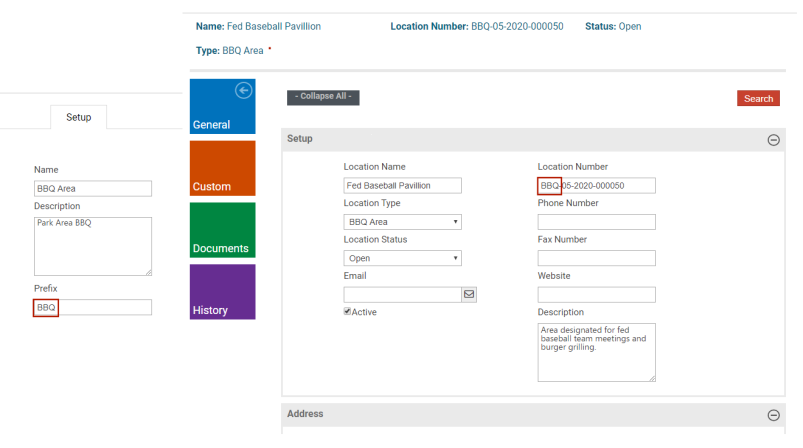Select the Setup tab on left panel

click(78, 117)
